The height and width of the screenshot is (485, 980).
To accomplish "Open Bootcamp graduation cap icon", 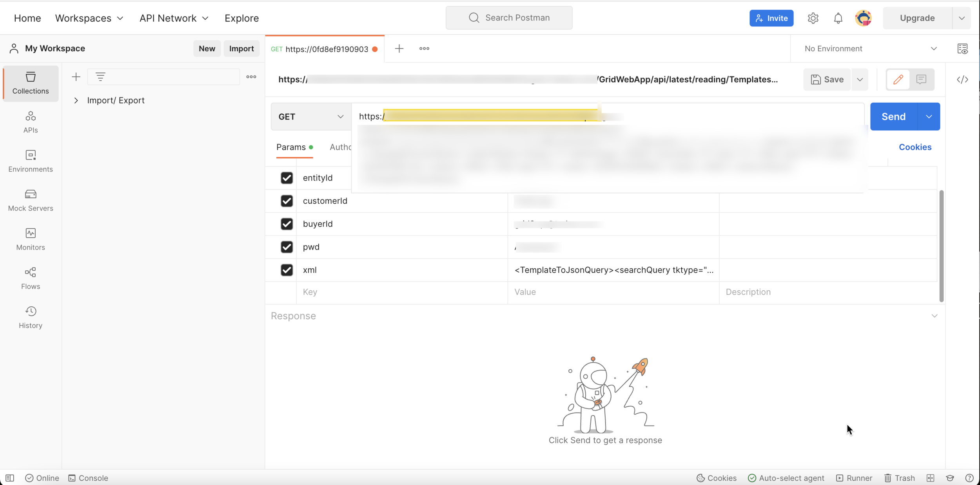I will point(950,478).
